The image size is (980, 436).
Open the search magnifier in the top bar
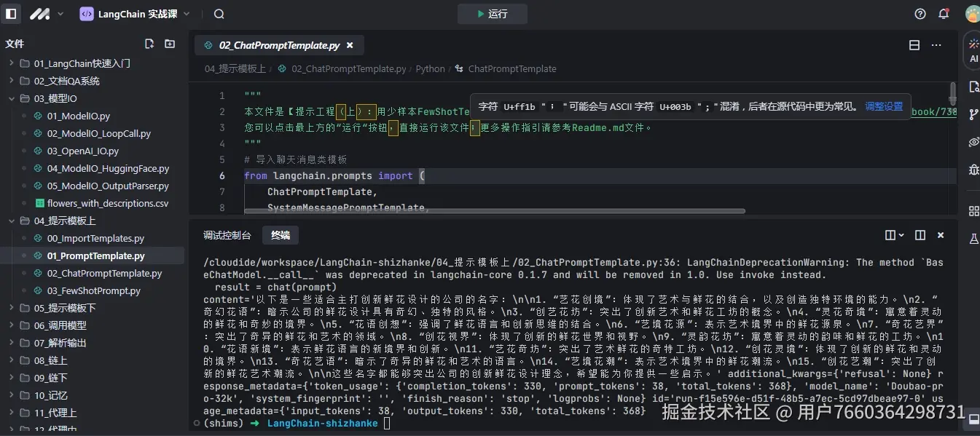point(218,13)
